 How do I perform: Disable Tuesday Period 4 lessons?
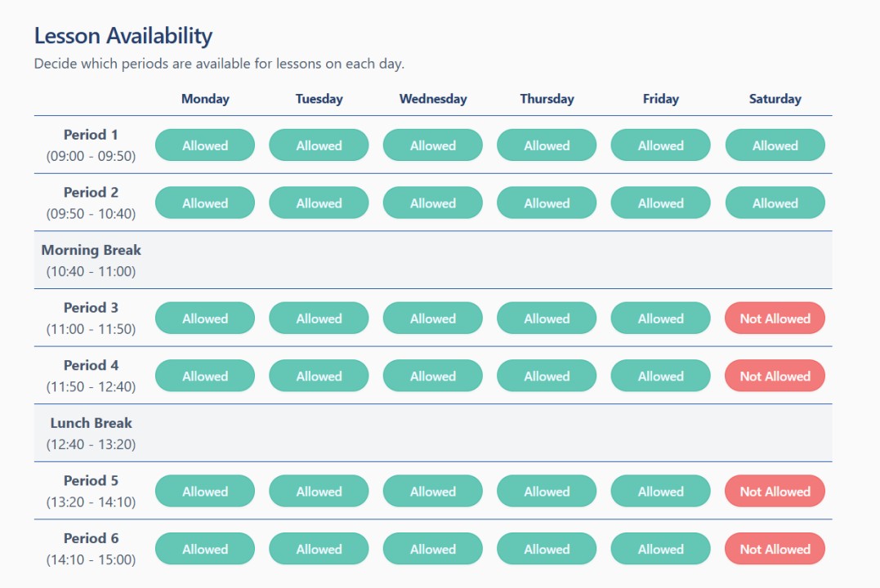tap(319, 376)
